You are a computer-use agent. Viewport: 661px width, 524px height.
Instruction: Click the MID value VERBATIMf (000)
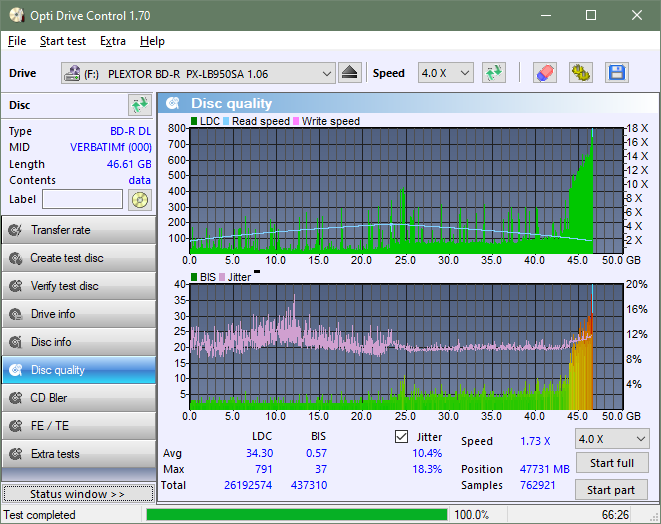111,148
